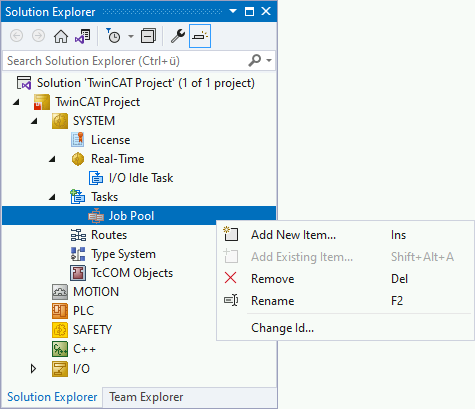The image size is (475, 409).
Task: Select the Routes tree item
Action: pyautogui.click(x=109, y=235)
